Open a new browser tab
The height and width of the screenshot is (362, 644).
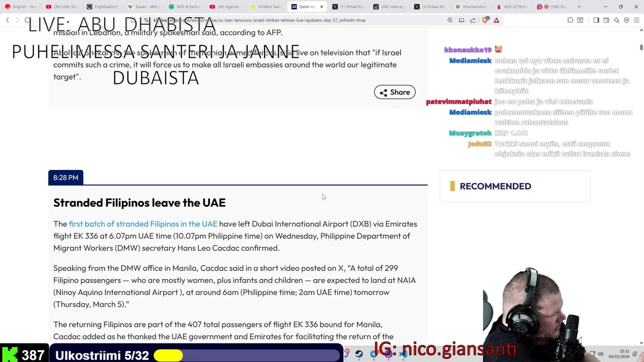(579, 7)
